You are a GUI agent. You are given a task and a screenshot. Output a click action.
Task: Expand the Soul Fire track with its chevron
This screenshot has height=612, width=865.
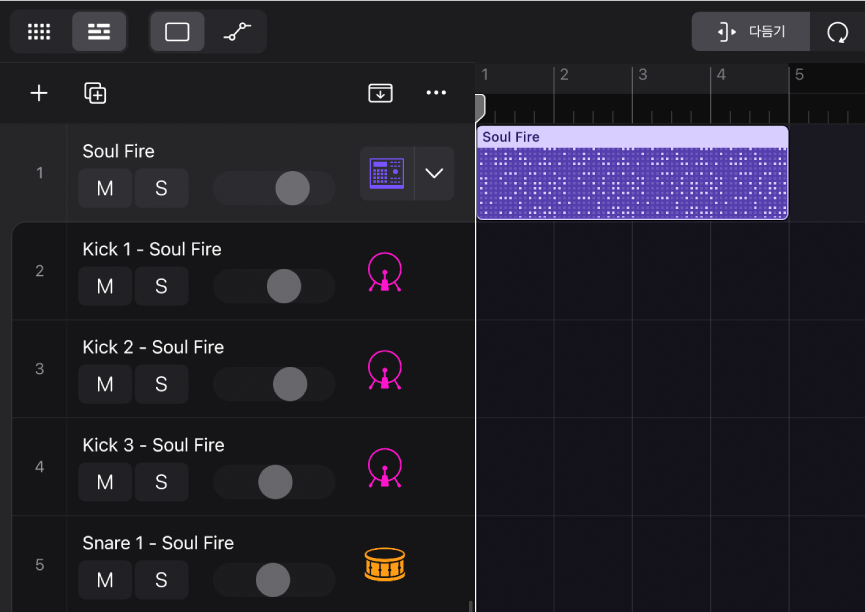pyautogui.click(x=433, y=173)
